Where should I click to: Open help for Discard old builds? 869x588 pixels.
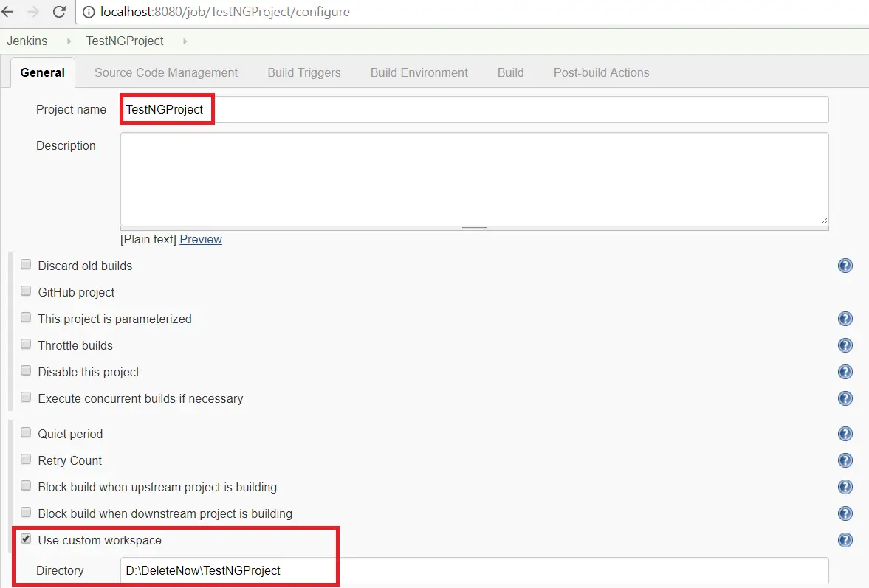coord(845,266)
